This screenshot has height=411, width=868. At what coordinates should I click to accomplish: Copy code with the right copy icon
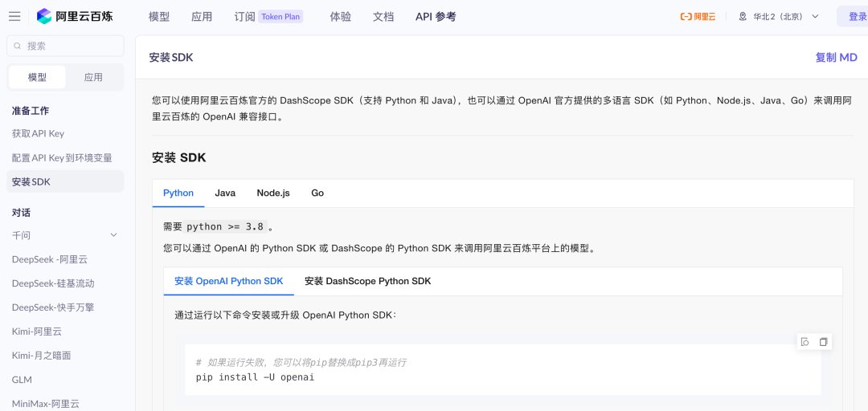pyautogui.click(x=823, y=342)
